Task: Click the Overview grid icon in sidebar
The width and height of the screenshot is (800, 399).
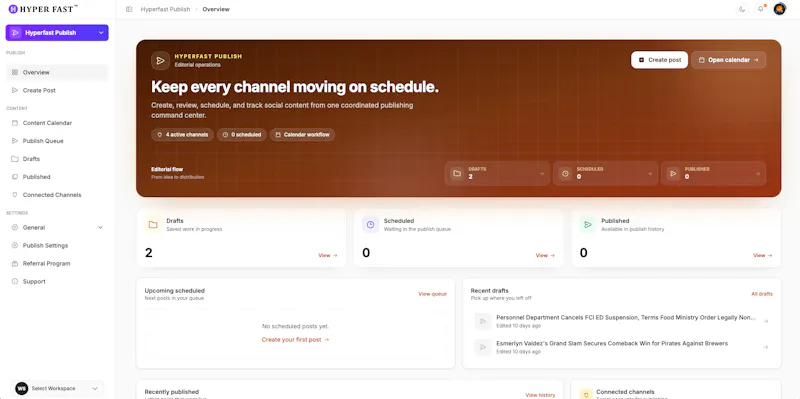Action: 15,72
